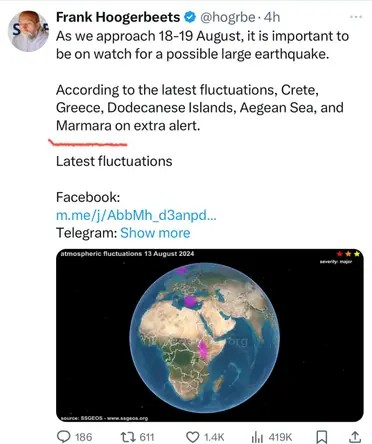
Task: Click the 419K views count
Action: [280, 437]
